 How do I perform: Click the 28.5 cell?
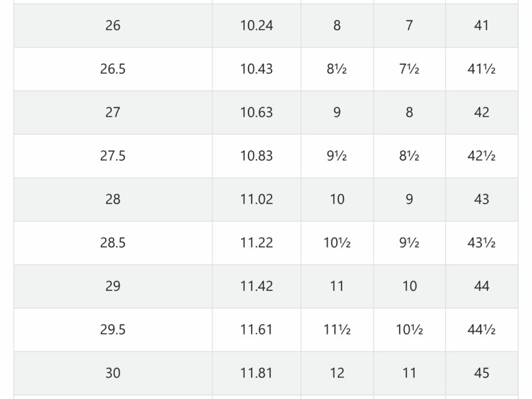click(x=113, y=243)
